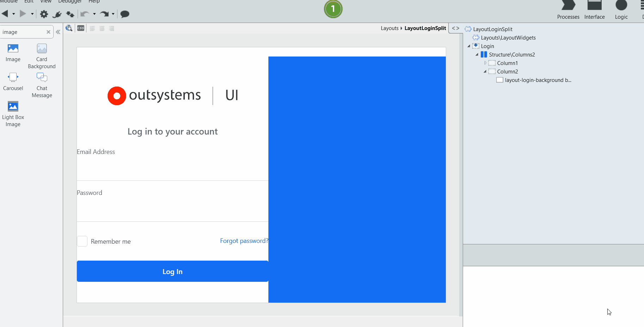Click the Log In button

[x=172, y=271]
